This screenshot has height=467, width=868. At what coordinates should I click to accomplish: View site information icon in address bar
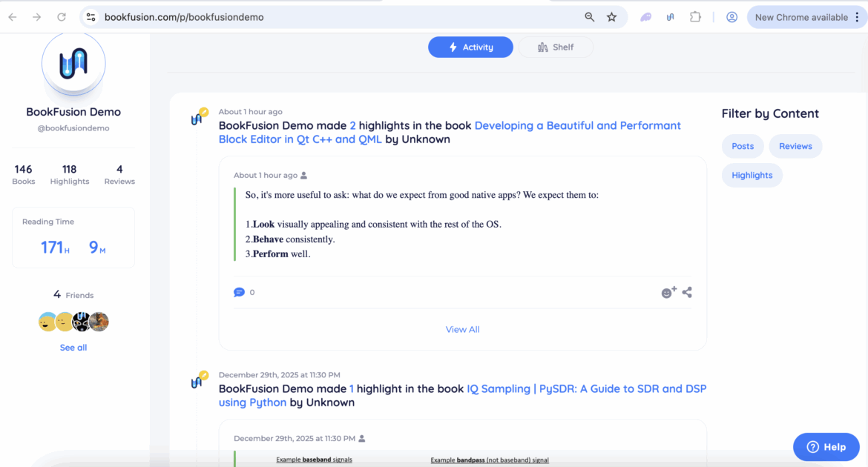91,17
